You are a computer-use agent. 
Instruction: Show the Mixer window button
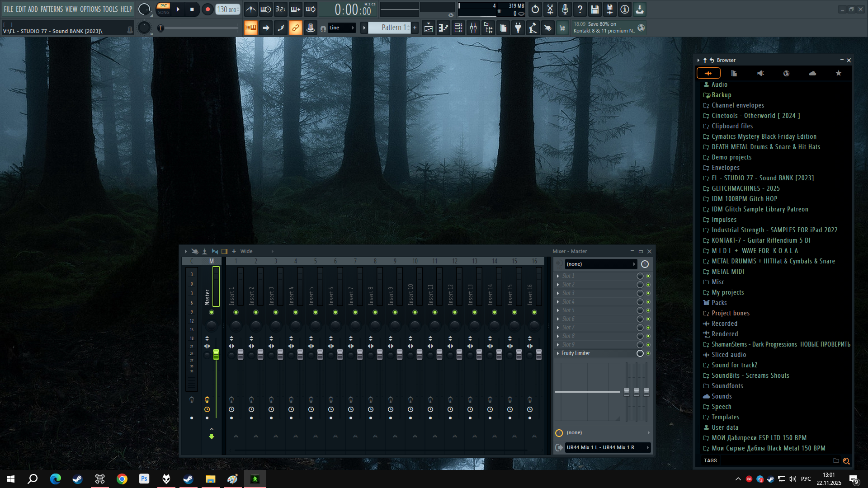pos(473,28)
